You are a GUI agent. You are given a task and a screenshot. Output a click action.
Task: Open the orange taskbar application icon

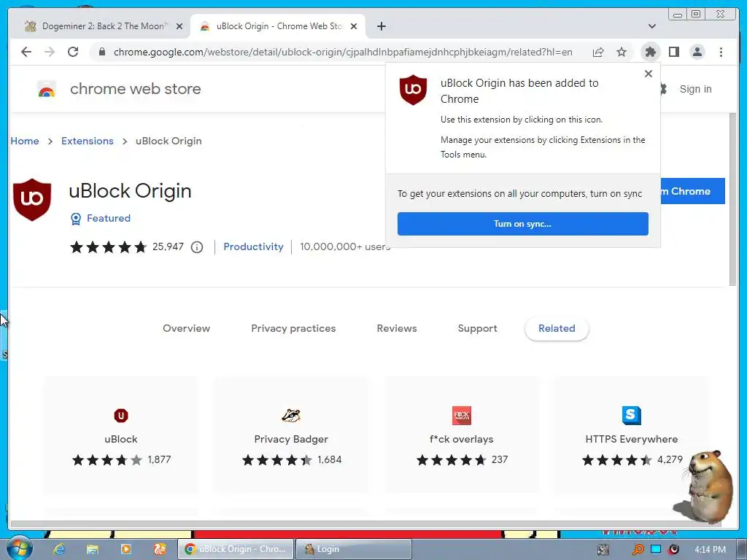coord(160,549)
